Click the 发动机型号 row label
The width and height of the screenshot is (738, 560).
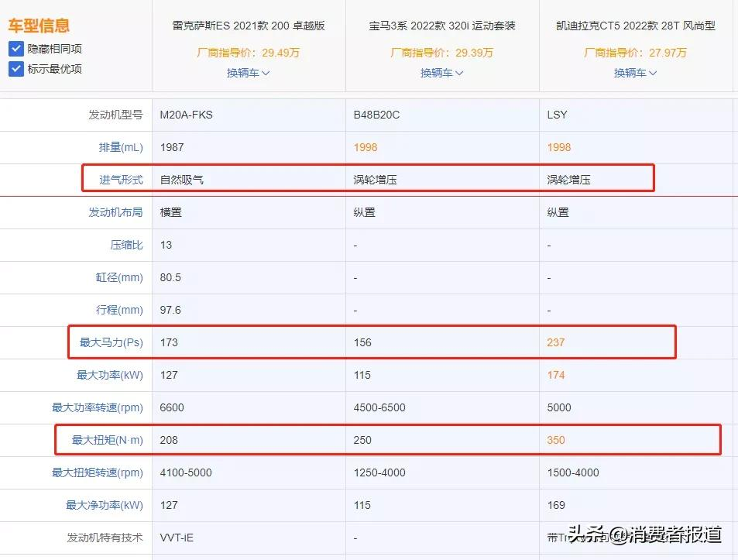pyautogui.click(x=115, y=115)
